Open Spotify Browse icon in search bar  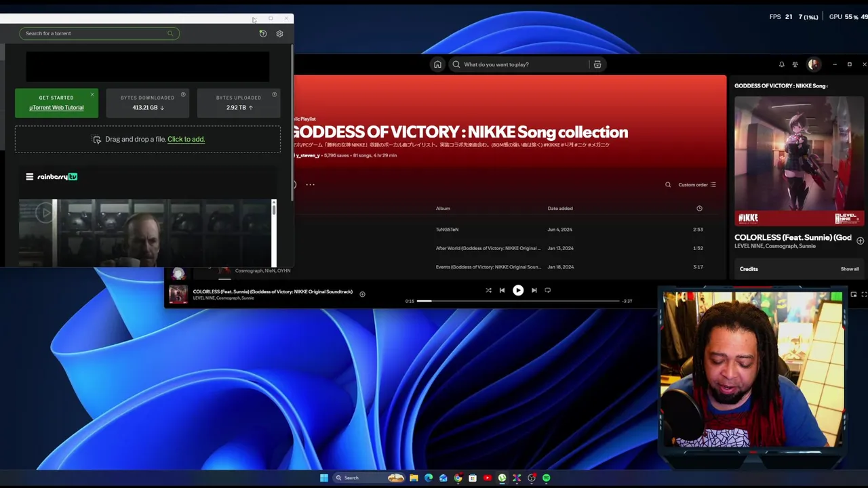pyautogui.click(x=597, y=64)
